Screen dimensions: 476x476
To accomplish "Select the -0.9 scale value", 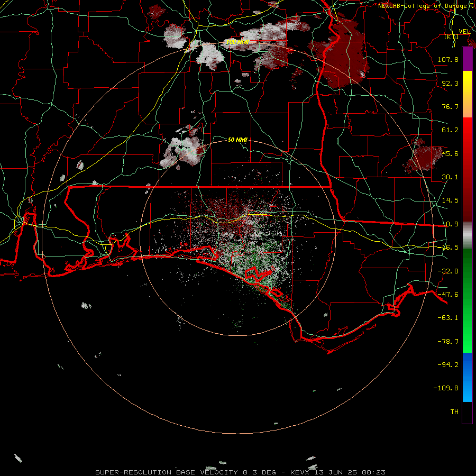I will tap(450, 224).
